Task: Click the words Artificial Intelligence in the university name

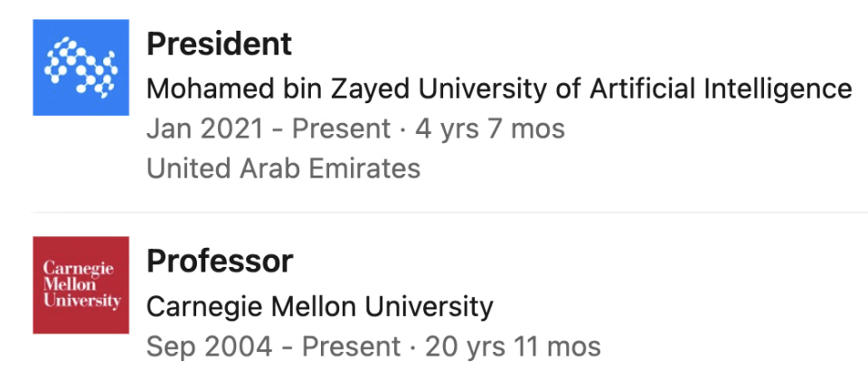Action: coord(721,89)
